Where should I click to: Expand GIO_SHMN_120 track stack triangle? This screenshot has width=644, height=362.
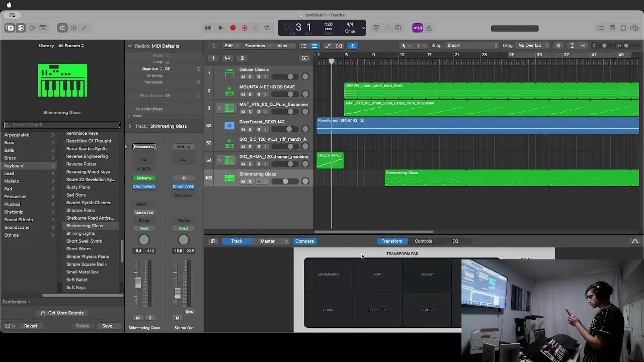(x=219, y=160)
